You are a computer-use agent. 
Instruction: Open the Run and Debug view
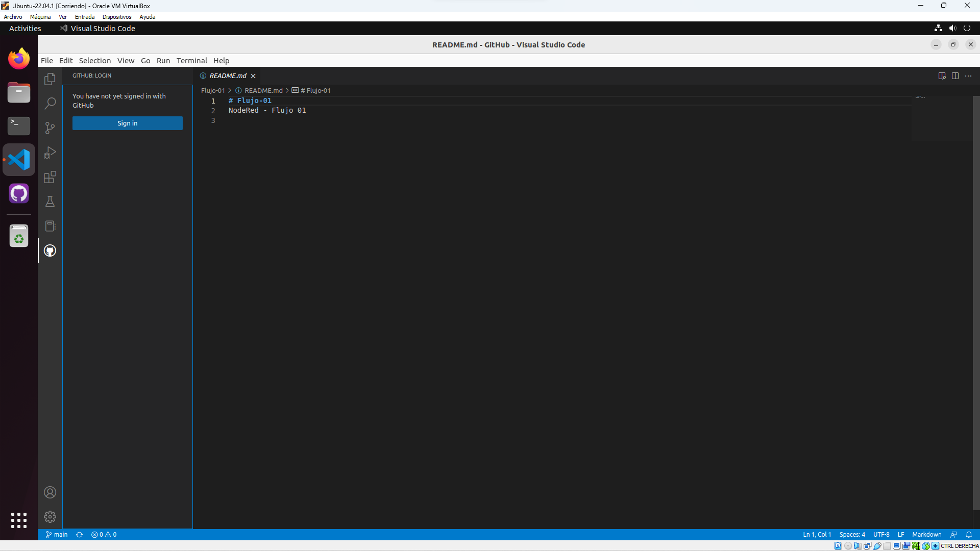(50, 153)
